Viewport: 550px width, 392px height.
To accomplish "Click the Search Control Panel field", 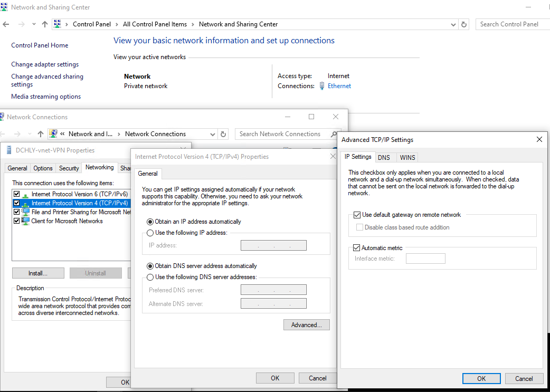I will 513,24.
